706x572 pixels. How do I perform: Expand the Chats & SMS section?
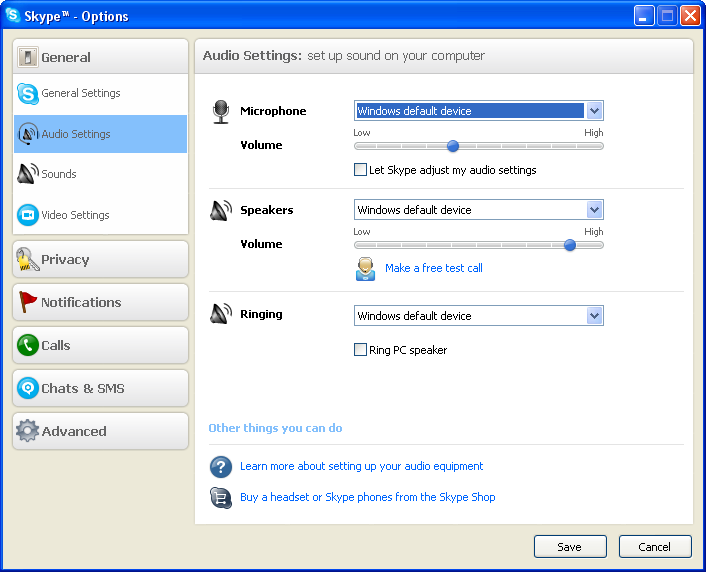(x=100, y=388)
